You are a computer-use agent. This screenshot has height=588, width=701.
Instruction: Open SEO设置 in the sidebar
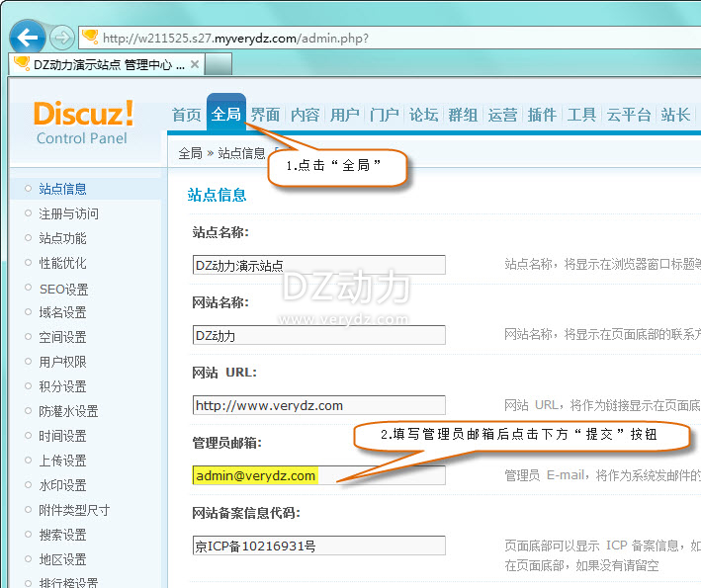point(63,288)
